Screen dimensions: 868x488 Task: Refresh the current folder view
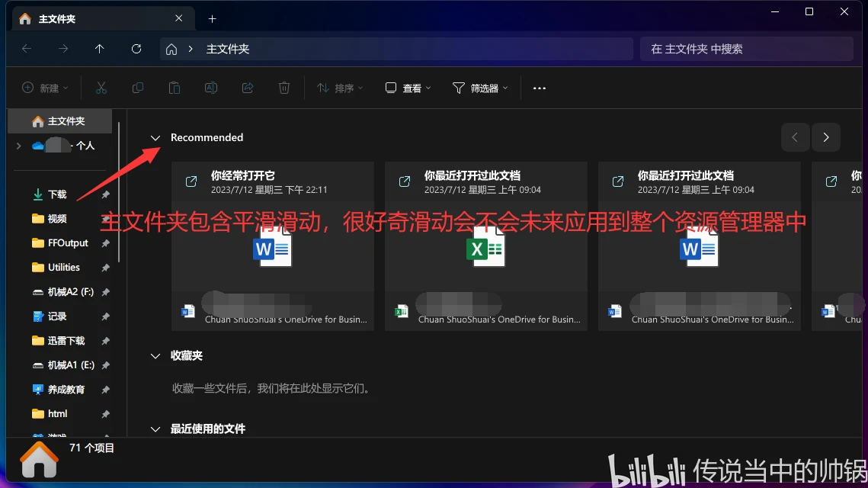136,49
